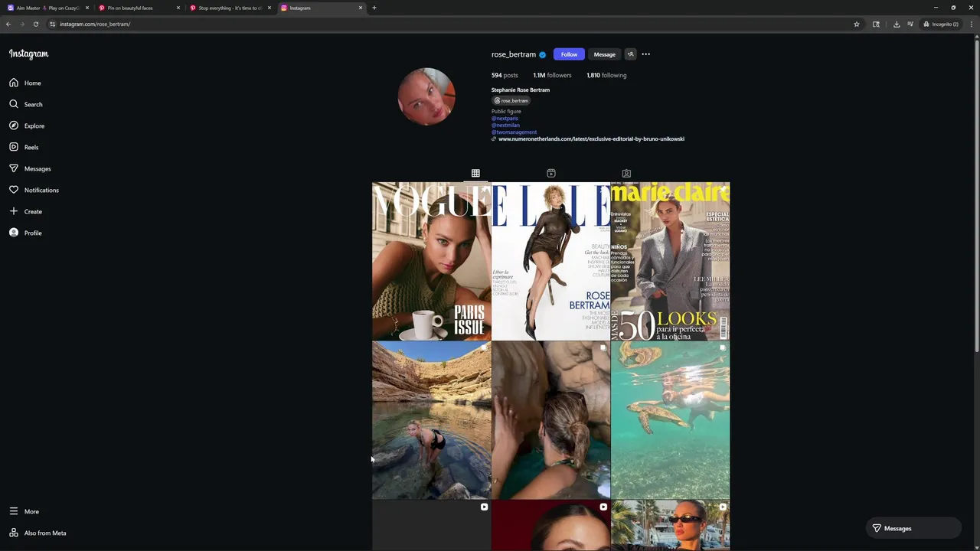The height and width of the screenshot is (551, 980).
Task: Open the floating Messages panel
Action: [913, 528]
